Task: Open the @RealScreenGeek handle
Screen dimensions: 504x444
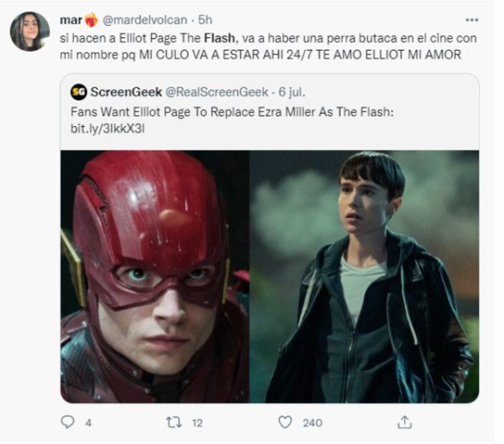Action: (x=217, y=92)
